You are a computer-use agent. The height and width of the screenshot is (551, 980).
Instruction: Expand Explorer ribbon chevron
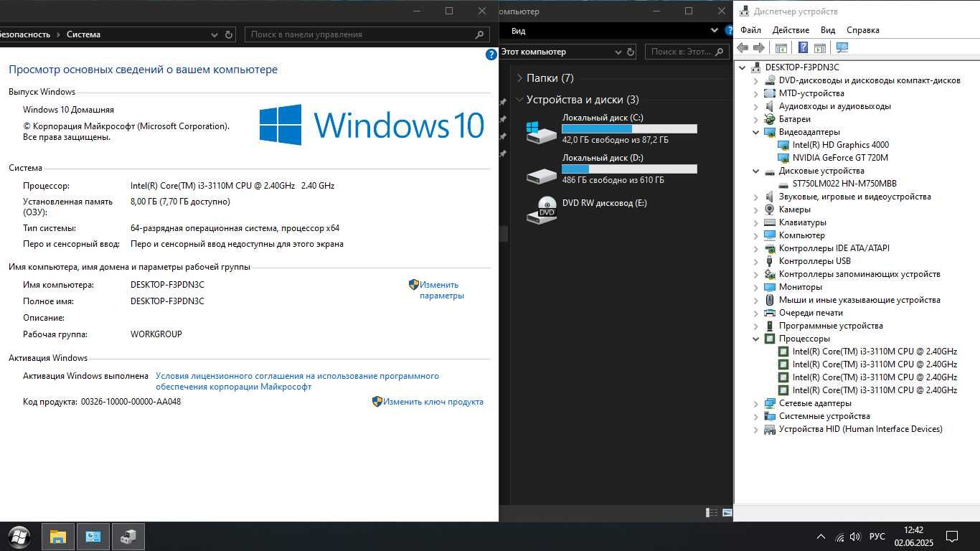point(715,30)
